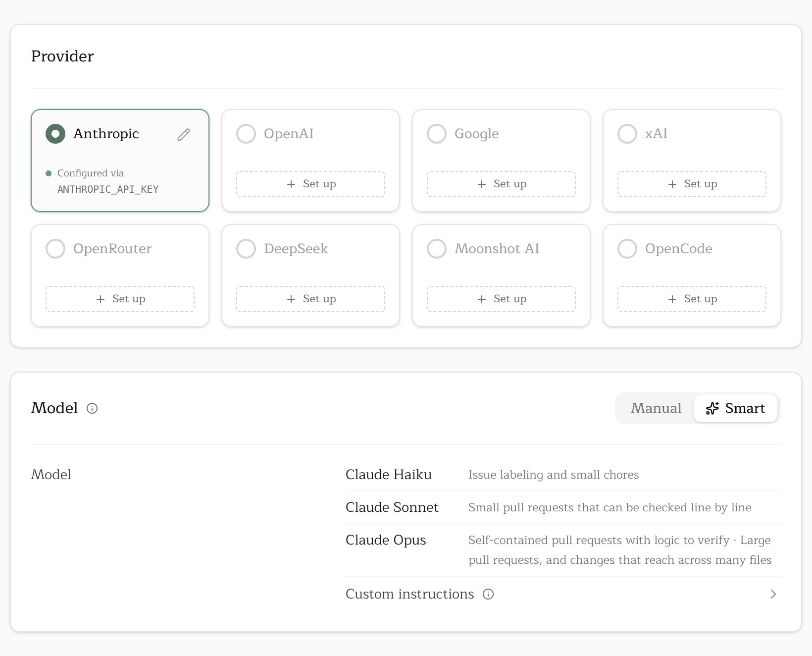The height and width of the screenshot is (656, 812).
Task: Switch to Manual model mode
Action: (x=656, y=408)
